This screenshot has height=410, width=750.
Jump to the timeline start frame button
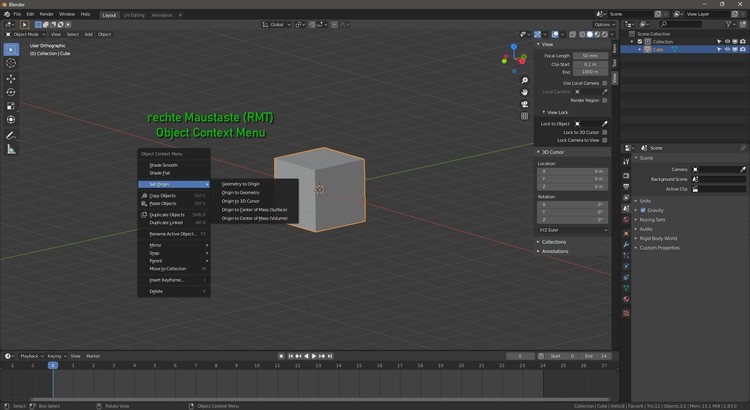pyautogui.click(x=290, y=356)
